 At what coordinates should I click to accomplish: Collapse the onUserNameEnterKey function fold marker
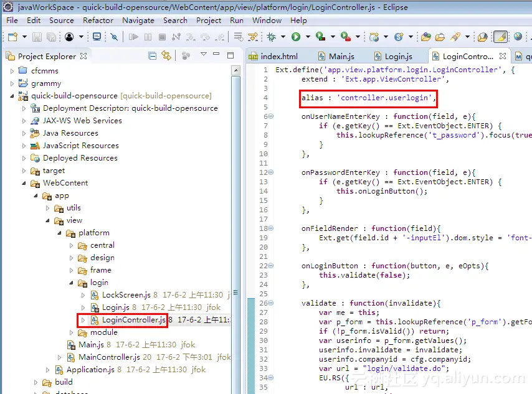tap(271, 116)
